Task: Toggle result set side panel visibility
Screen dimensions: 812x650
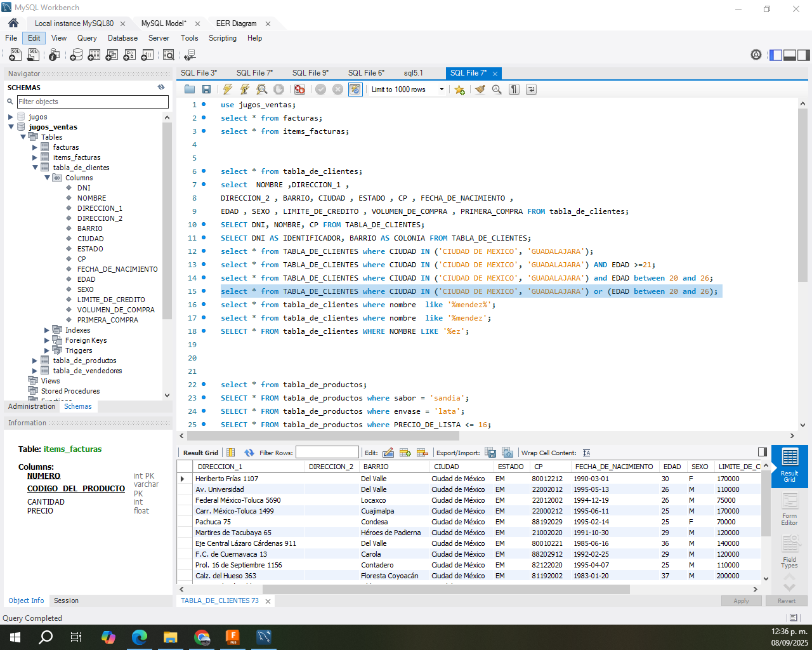Action: tap(763, 452)
